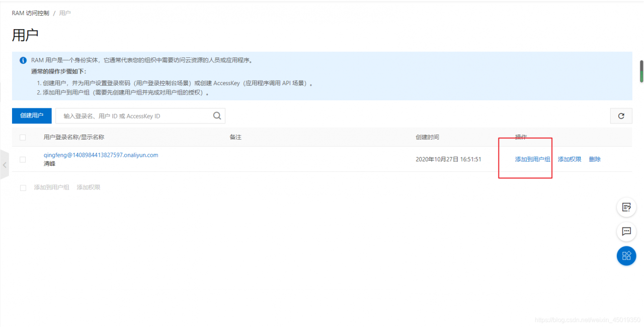The width and height of the screenshot is (644, 327).
Task: Click the vertical scrollbar thumb
Action: pos(641,72)
